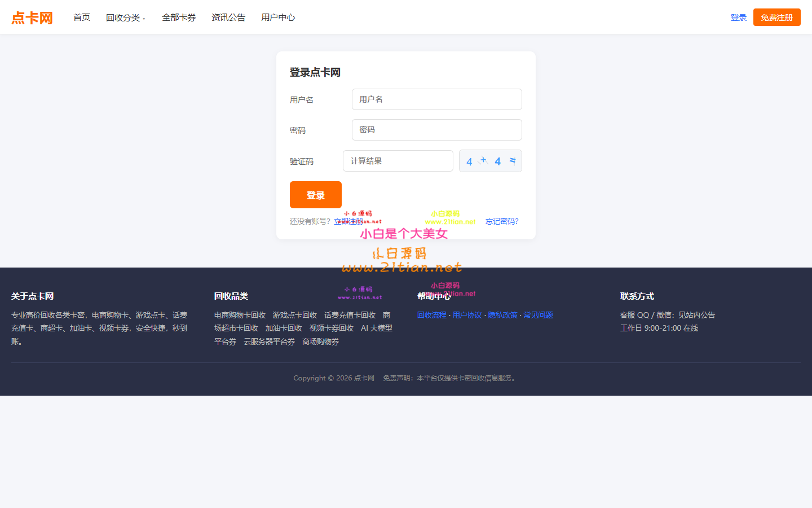Click the 立即注册 link
The image size is (812, 508).
coord(348,221)
